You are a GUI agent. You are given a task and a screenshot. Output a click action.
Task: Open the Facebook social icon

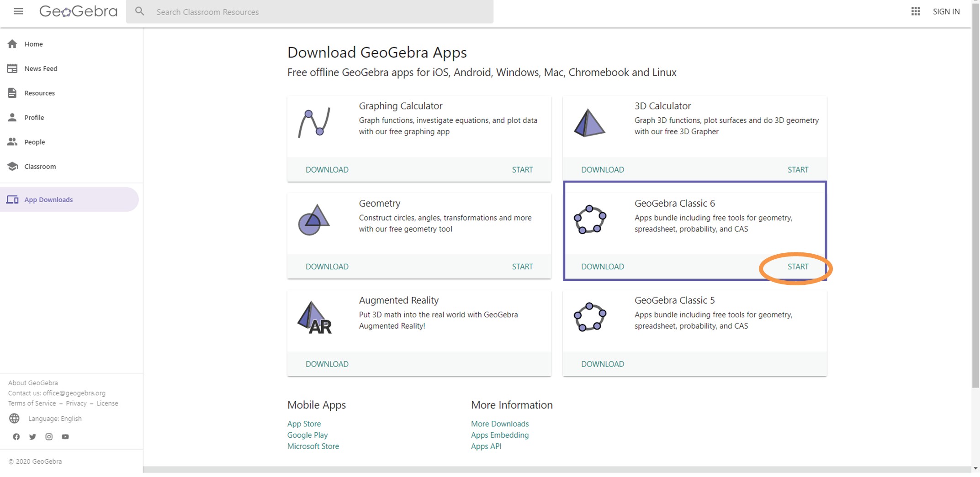click(x=16, y=437)
